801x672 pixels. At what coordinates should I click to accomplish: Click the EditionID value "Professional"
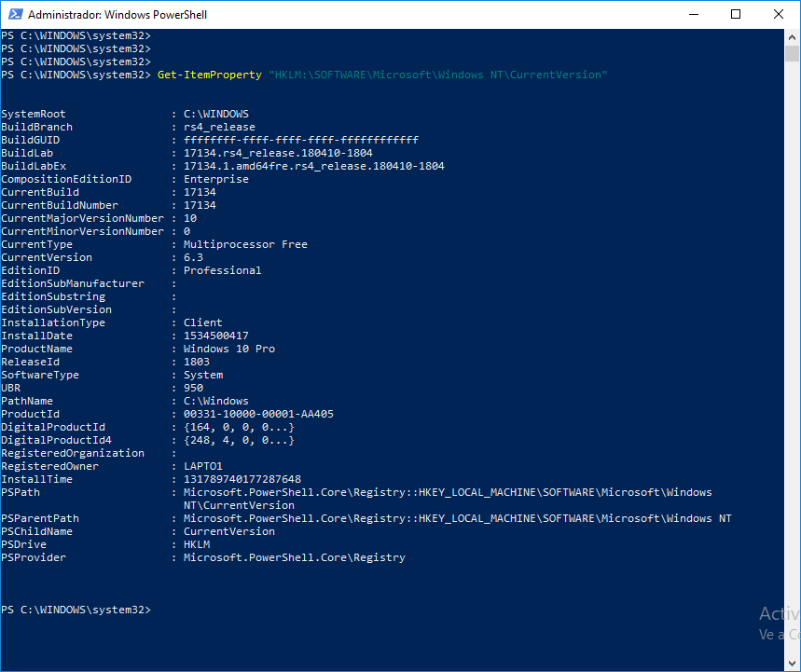(x=222, y=270)
